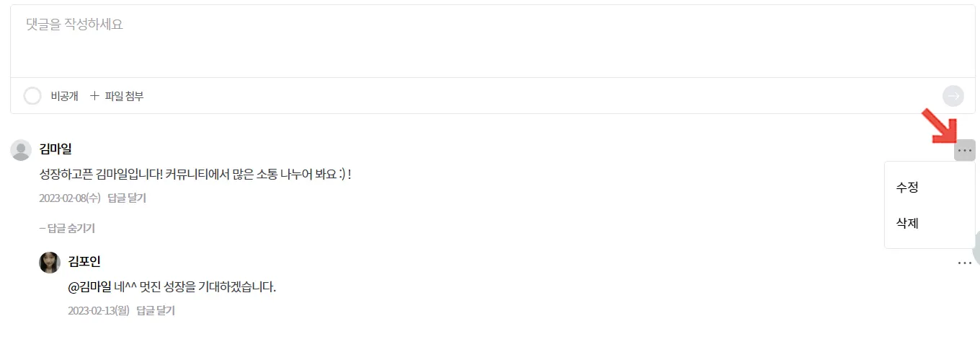This screenshot has width=980, height=342.
Task: Collapse replies with 답글 숨기기
Action: [67, 229]
